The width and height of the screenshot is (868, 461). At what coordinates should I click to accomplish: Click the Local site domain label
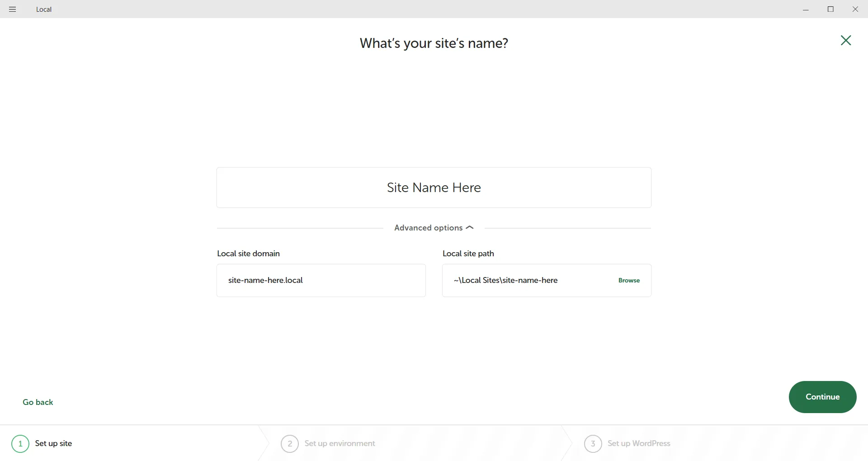coord(248,254)
